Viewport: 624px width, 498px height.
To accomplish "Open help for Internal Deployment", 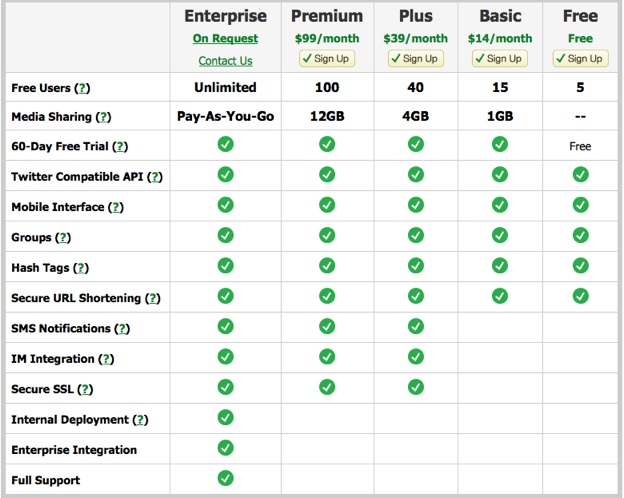I will coord(141,420).
